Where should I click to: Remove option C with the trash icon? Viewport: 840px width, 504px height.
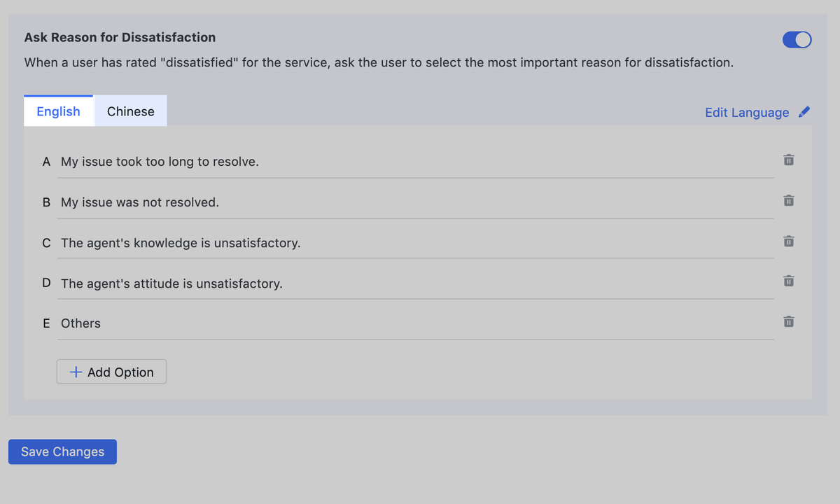click(x=788, y=241)
